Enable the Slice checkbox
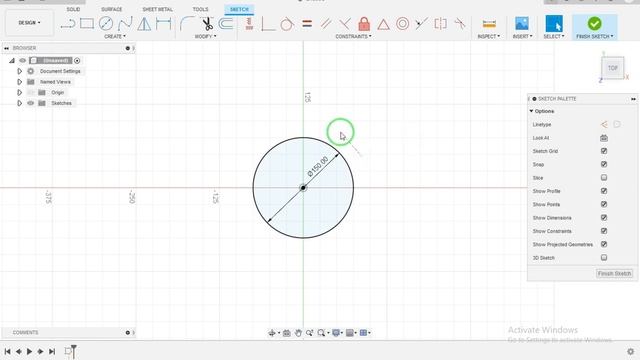The height and width of the screenshot is (360, 640). click(604, 178)
